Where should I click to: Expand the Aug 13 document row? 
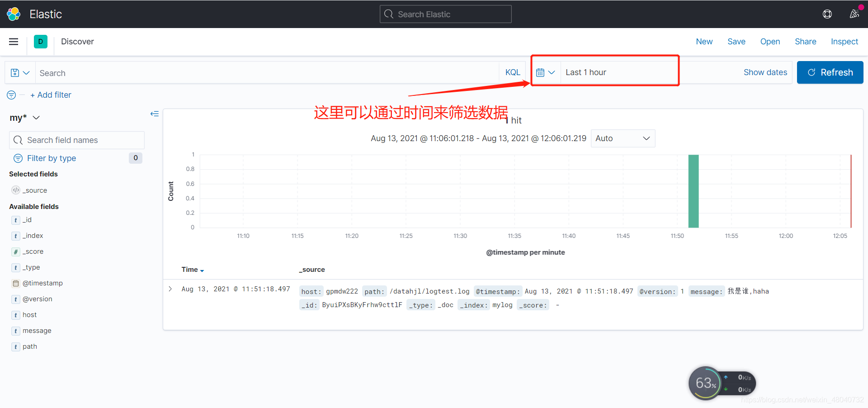point(170,289)
